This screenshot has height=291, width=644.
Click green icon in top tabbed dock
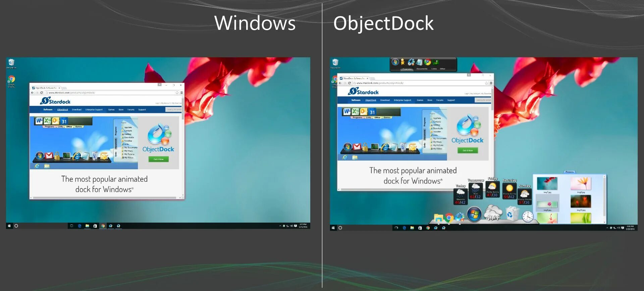click(436, 62)
